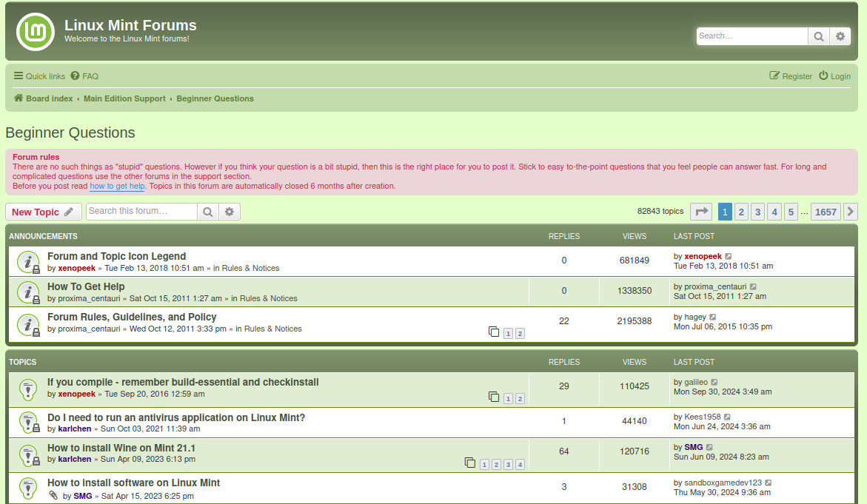Open the 'how to get help' link in forum rules
The image size is (867, 504).
coord(117,186)
